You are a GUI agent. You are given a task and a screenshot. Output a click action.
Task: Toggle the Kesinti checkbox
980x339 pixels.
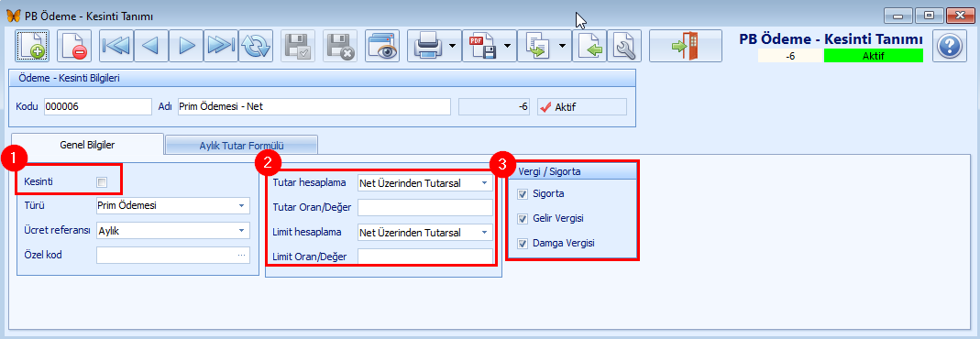click(x=101, y=181)
